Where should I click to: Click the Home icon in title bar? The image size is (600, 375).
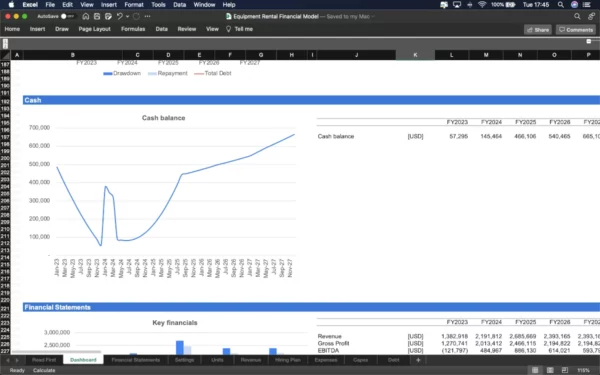[86, 16]
